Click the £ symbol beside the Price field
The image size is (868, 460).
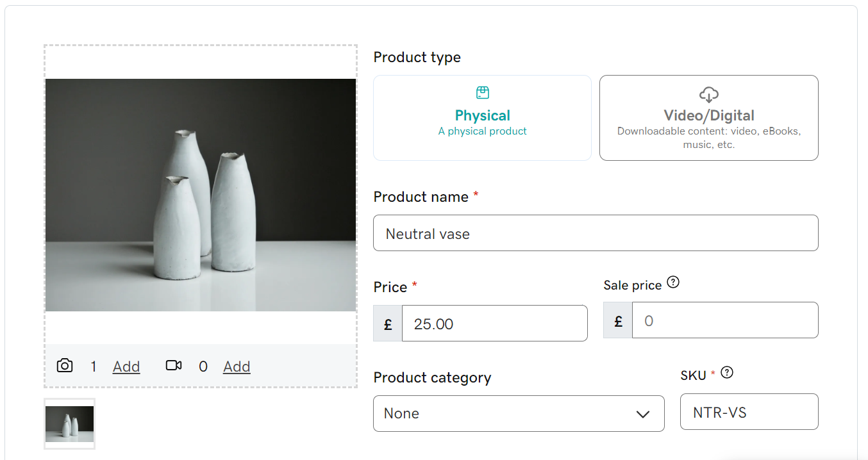tap(387, 323)
